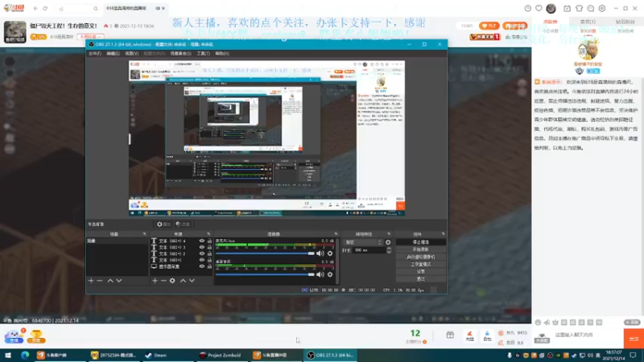
Task: Move the source up in the sources toolbar
Action: click(x=183, y=281)
